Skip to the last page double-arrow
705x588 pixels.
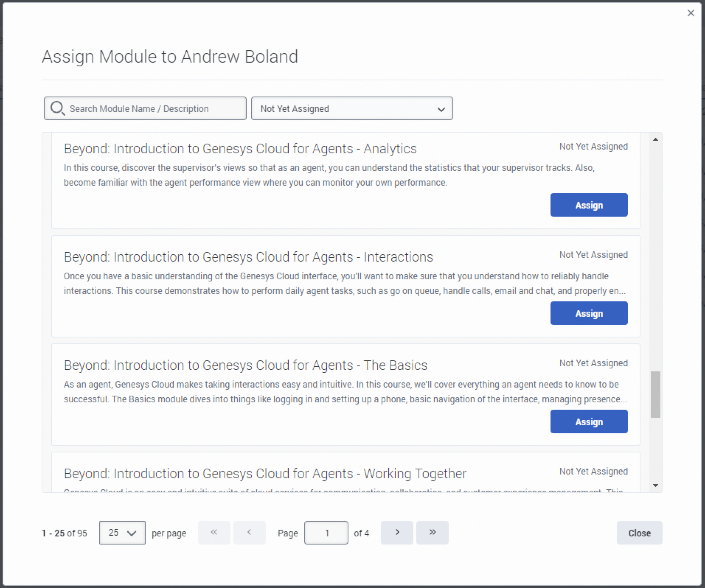pyautogui.click(x=432, y=532)
